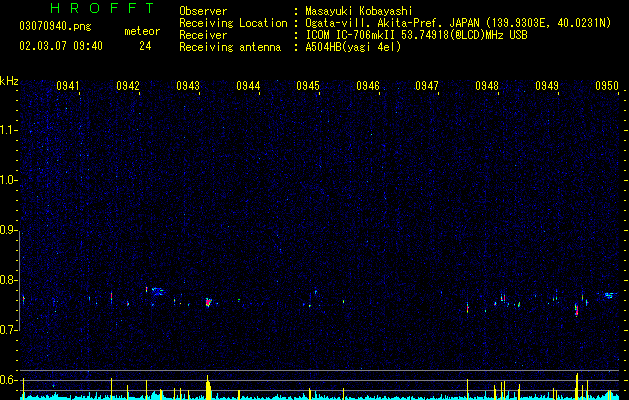The height and width of the screenshot is (400, 629).
Task: Click the bright meteor echo just after 0943
Action: point(208,302)
